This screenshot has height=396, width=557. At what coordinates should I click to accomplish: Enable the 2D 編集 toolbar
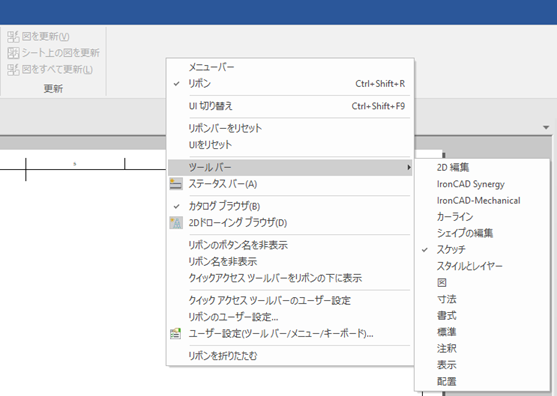tap(482, 167)
